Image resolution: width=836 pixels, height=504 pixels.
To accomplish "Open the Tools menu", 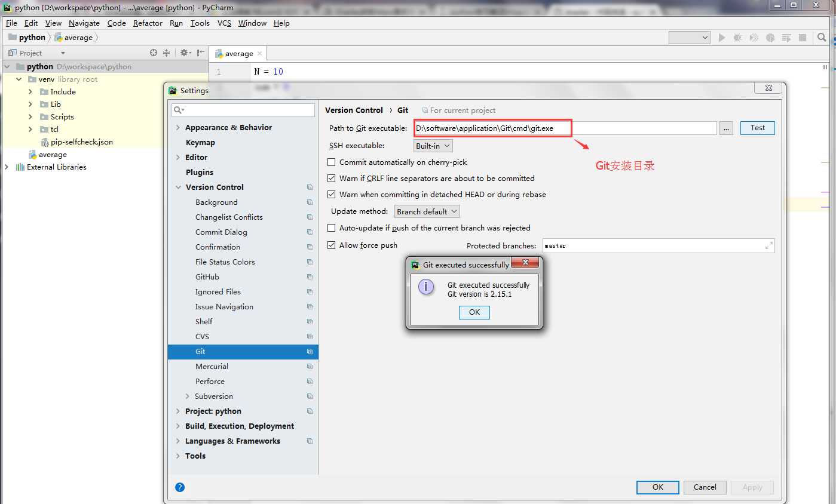I will [x=200, y=23].
